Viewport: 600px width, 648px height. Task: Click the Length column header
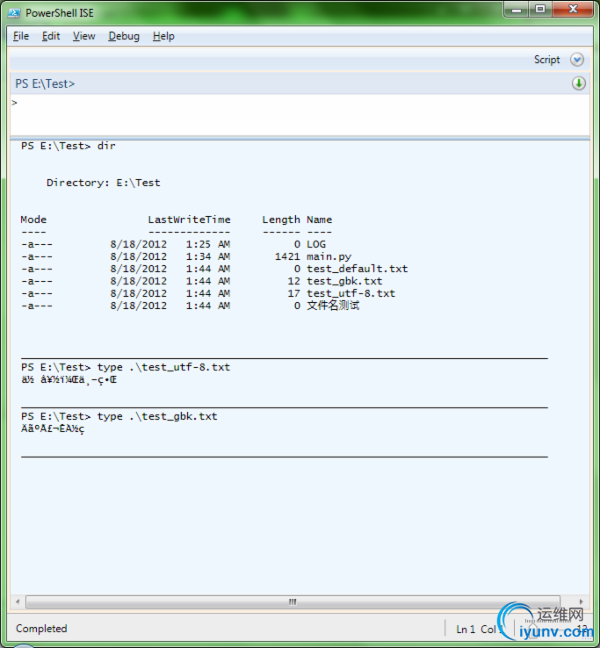point(281,220)
